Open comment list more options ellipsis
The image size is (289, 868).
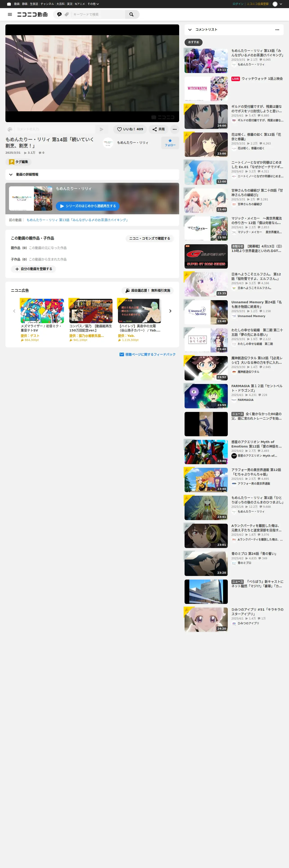tap(277, 30)
